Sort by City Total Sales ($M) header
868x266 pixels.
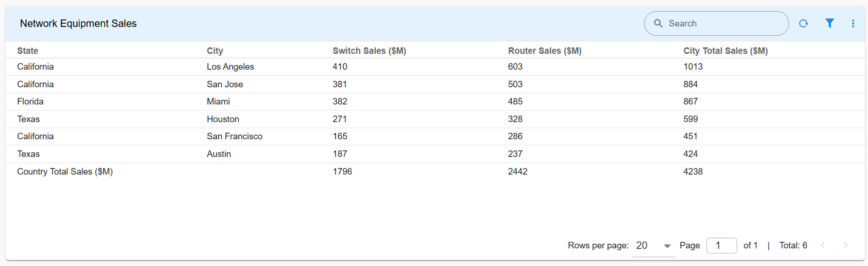tap(725, 51)
